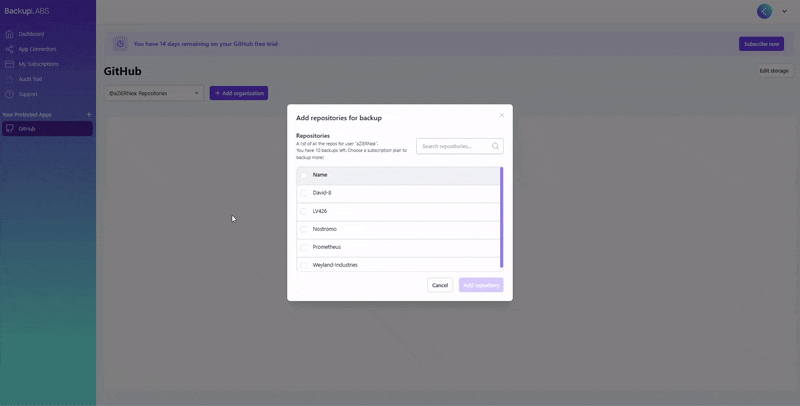Click the repository list scrollbar

[x=502, y=217]
